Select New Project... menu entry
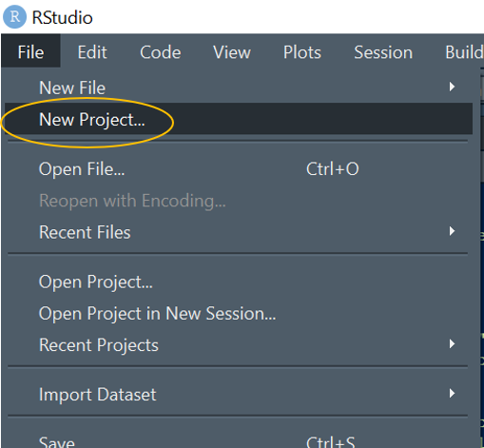The width and height of the screenshot is (484, 448). (x=239, y=119)
